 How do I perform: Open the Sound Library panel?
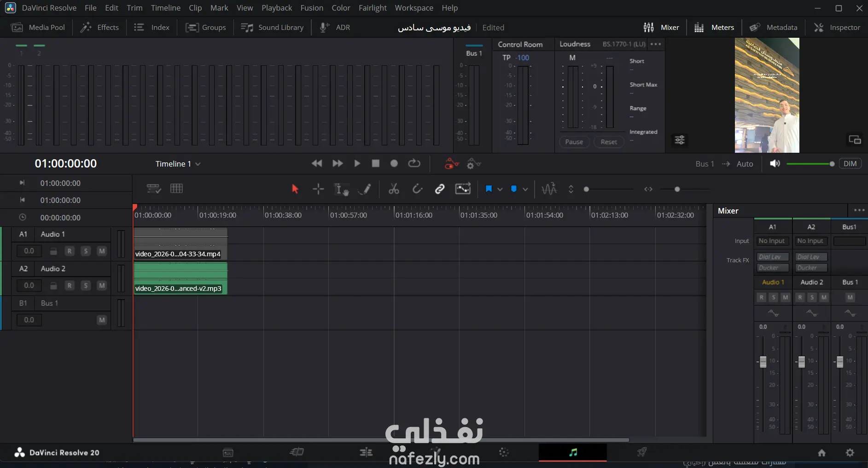coord(272,28)
